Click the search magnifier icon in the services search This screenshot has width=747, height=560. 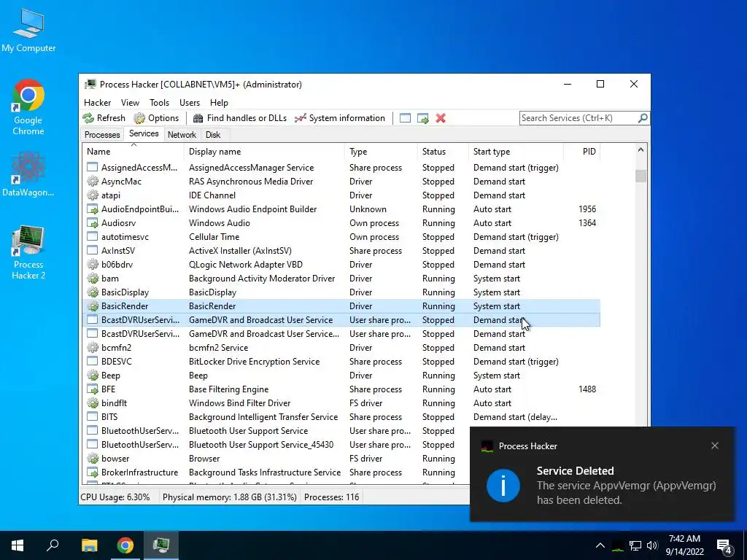pyautogui.click(x=643, y=117)
